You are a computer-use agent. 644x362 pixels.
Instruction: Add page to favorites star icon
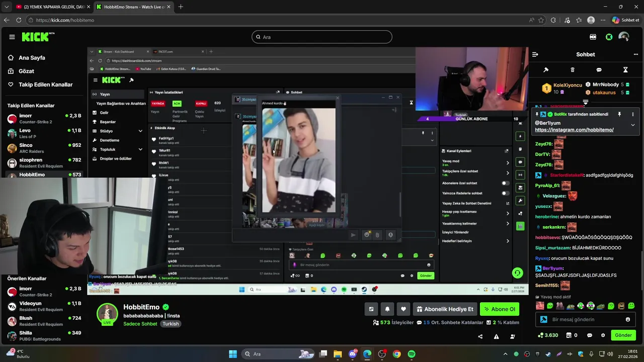(541, 20)
